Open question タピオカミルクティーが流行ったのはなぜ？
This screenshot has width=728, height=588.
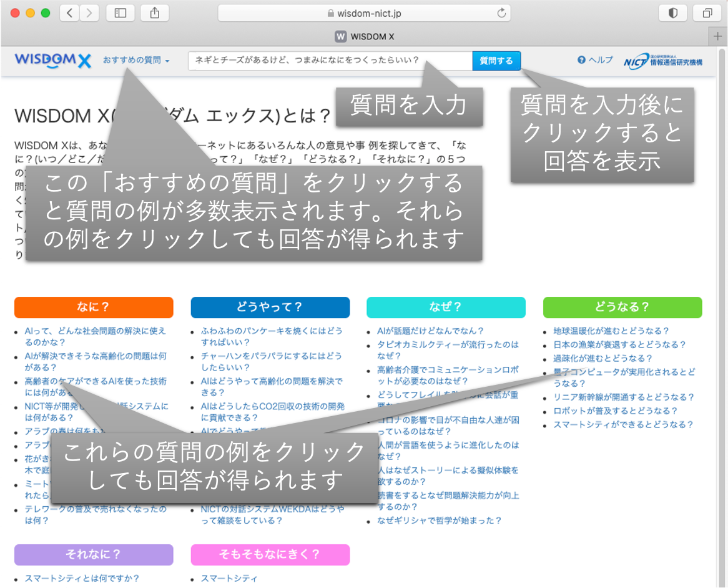point(448,350)
